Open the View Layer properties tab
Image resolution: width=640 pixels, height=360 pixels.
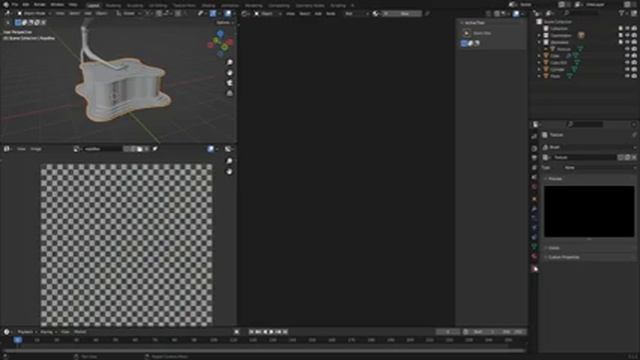pos(534,168)
